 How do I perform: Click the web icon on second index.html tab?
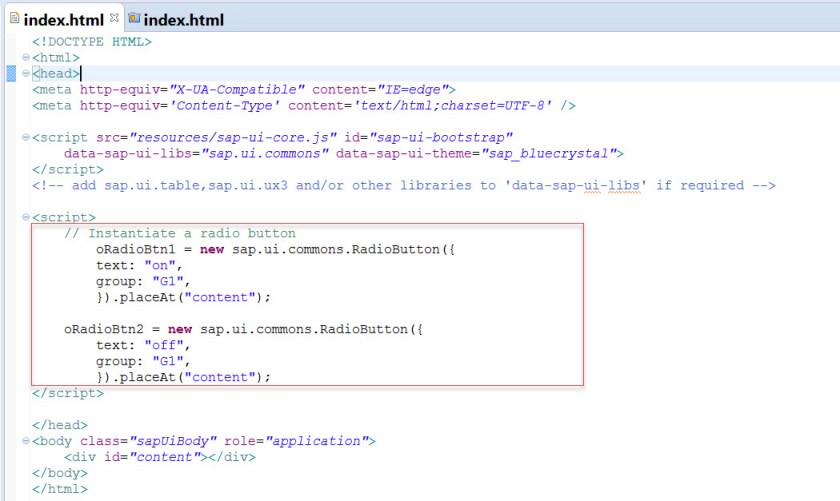(134, 18)
